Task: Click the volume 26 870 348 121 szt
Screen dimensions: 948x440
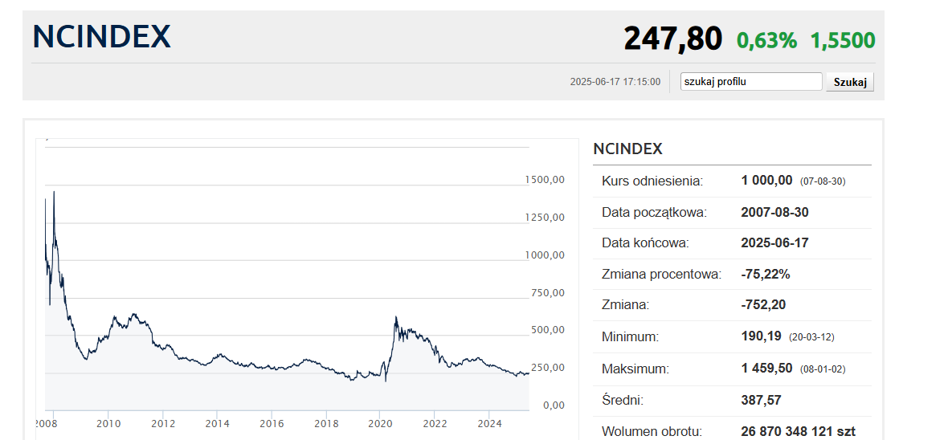Action: click(798, 432)
